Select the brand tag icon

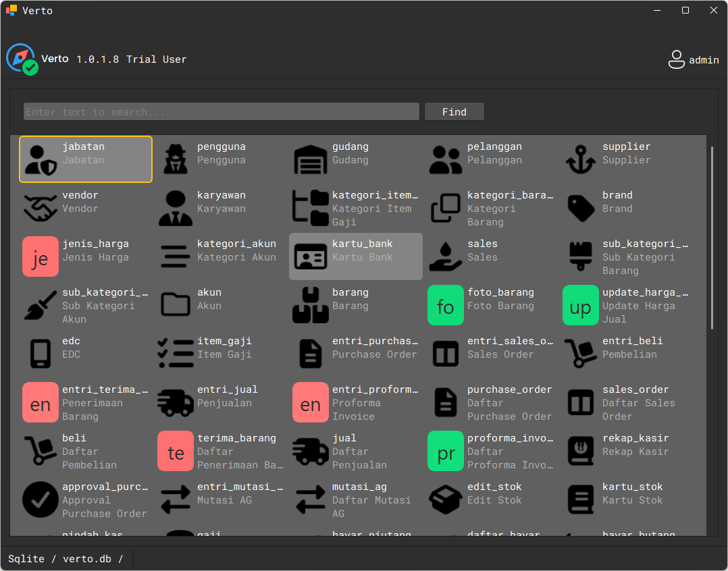[581, 207]
